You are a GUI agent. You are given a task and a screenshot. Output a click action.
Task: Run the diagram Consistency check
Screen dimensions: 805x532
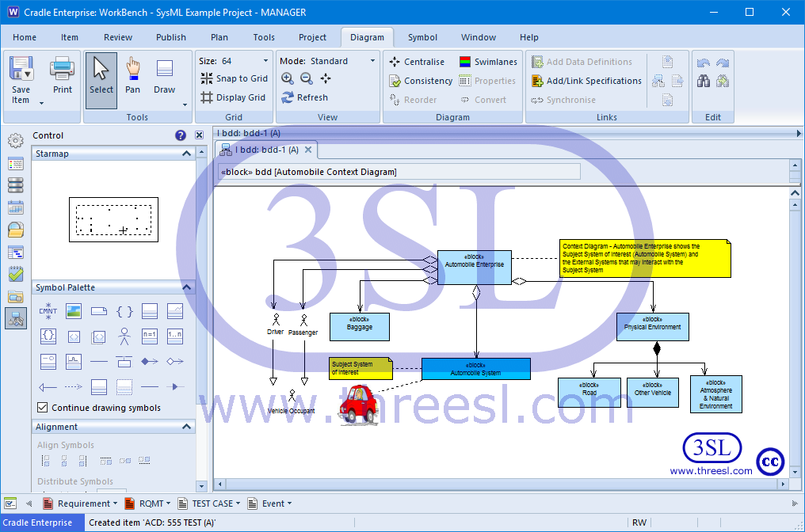(x=421, y=81)
